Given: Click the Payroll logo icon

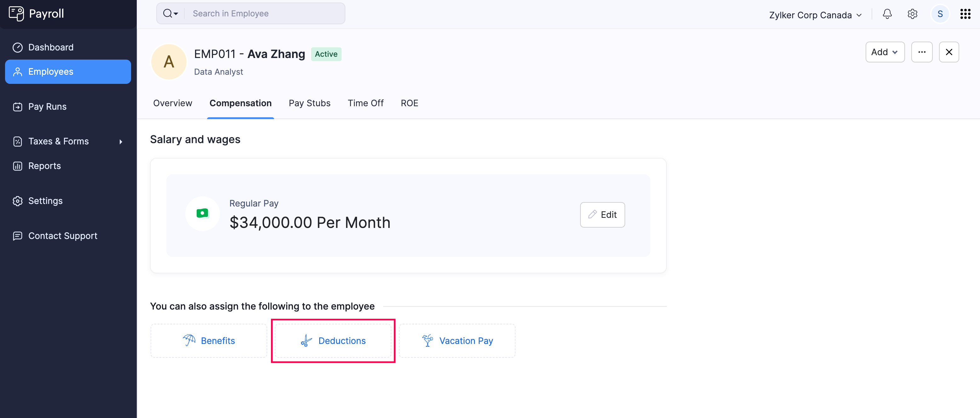Looking at the screenshot, I should 16,14.
